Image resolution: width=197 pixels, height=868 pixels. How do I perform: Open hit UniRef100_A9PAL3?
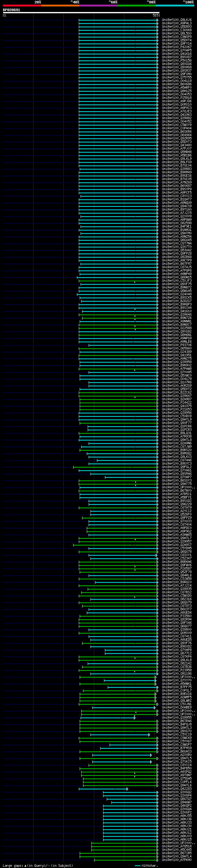177,23
